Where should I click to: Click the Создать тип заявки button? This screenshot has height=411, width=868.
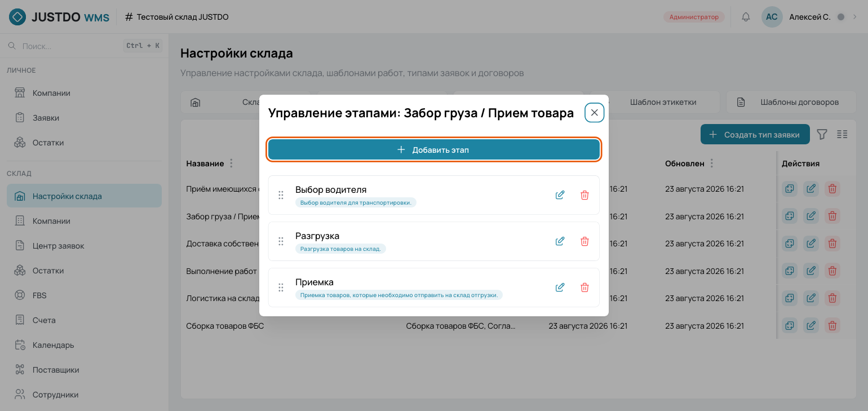click(x=755, y=135)
